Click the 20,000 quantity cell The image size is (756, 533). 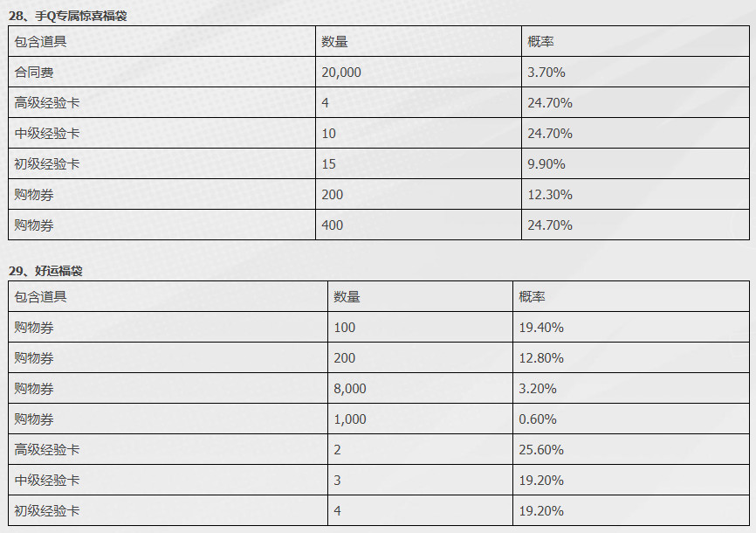point(418,72)
